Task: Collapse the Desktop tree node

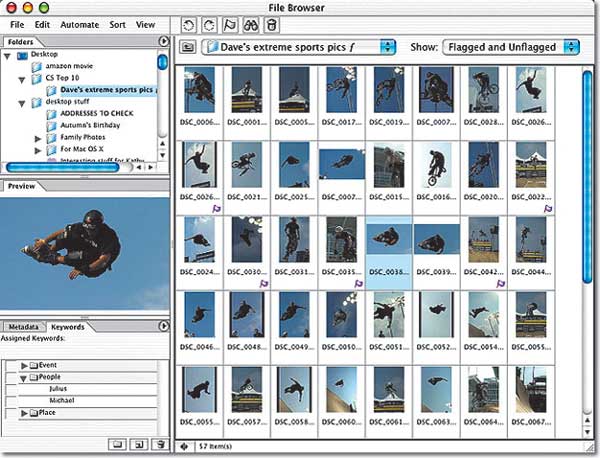Action: (x=7, y=56)
